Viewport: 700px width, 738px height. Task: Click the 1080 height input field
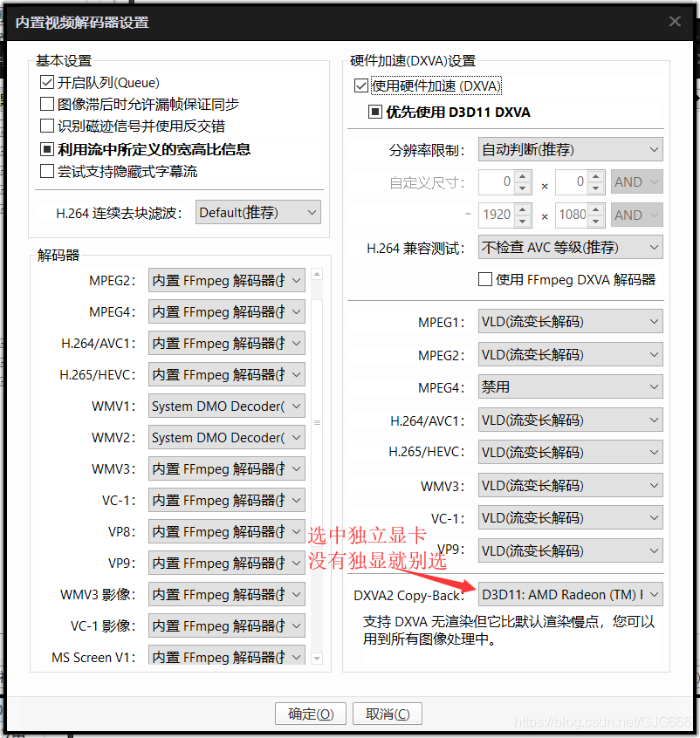pyautogui.click(x=572, y=215)
